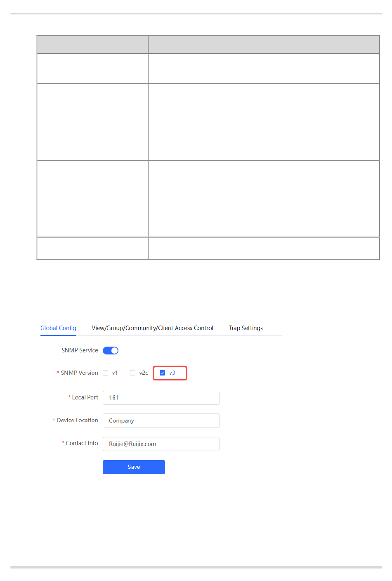Click the SNMP Service label text

80,350
